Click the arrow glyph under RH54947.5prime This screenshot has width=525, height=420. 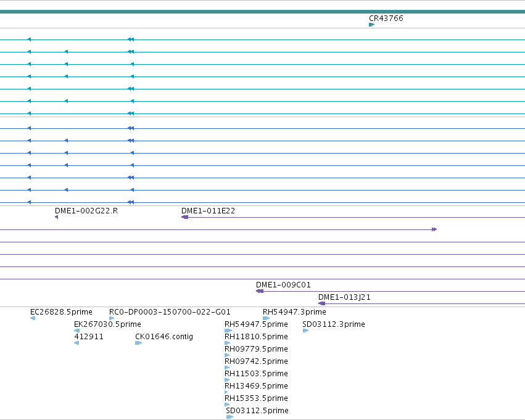tap(228, 331)
